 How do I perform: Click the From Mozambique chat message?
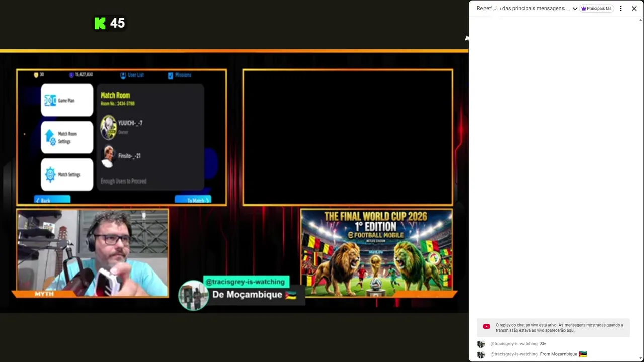(x=563, y=354)
